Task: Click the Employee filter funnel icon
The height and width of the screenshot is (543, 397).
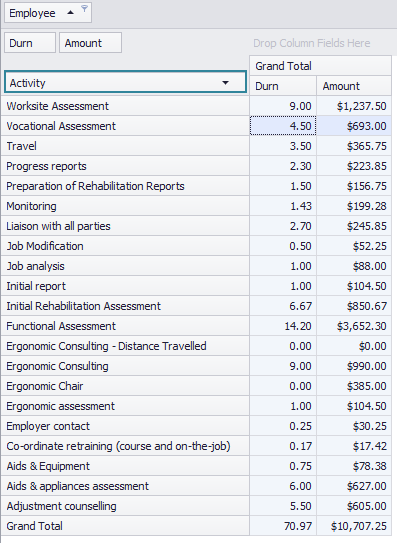Action: pyautogui.click(x=84, y=9)
